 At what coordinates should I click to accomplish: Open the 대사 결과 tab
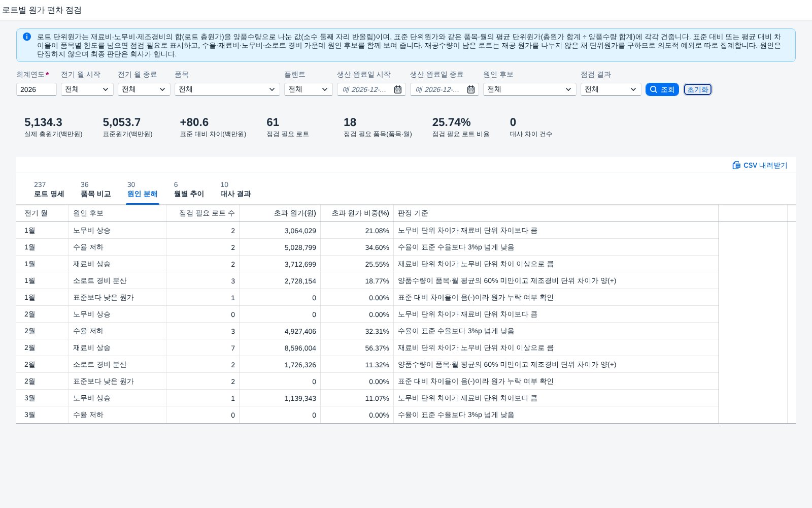[235, 189]
